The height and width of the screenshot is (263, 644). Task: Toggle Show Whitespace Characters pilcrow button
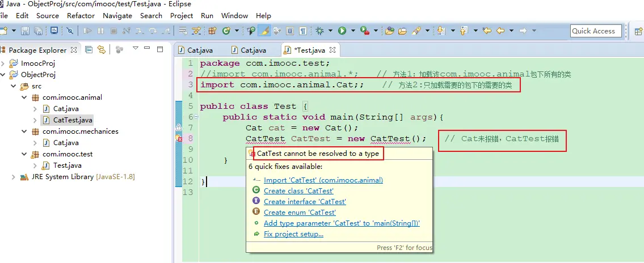tap(304, 31)
